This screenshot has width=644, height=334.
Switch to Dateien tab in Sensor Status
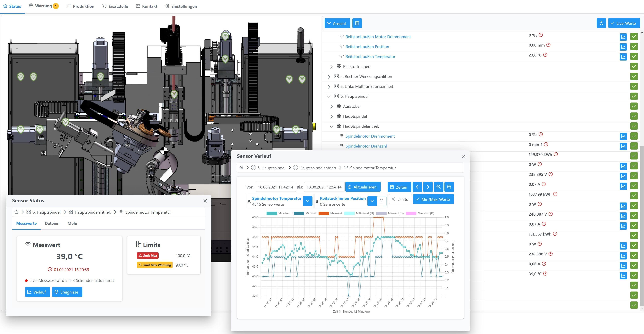coord(52,223)
